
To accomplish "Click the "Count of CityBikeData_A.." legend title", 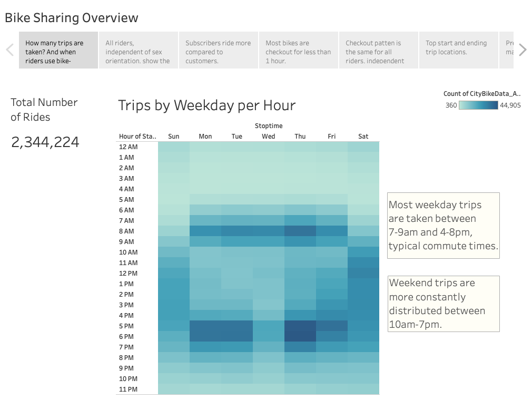I will pyautogui.click(x=482, y=93).
